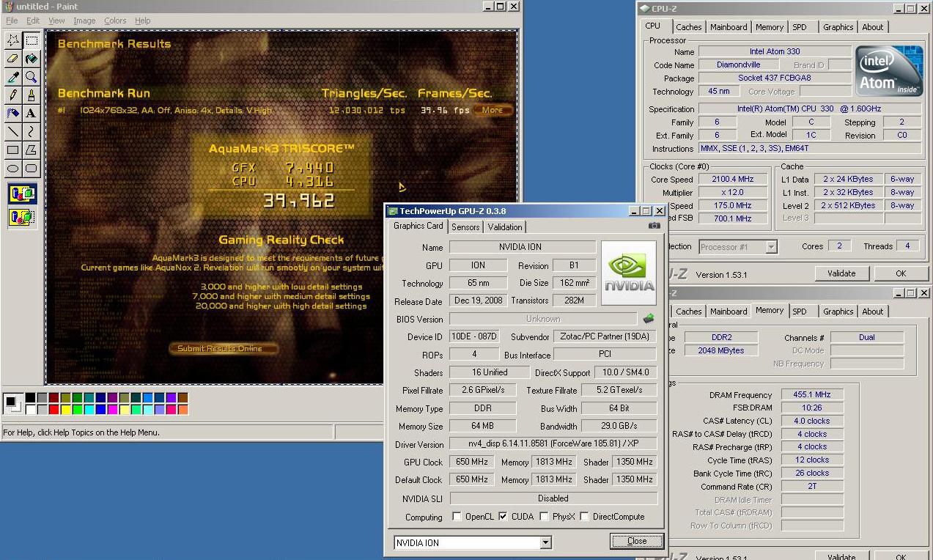Activate the Pick Color eyedropper tool
This screenshot has height=560, width=933.
coord(12,77)
